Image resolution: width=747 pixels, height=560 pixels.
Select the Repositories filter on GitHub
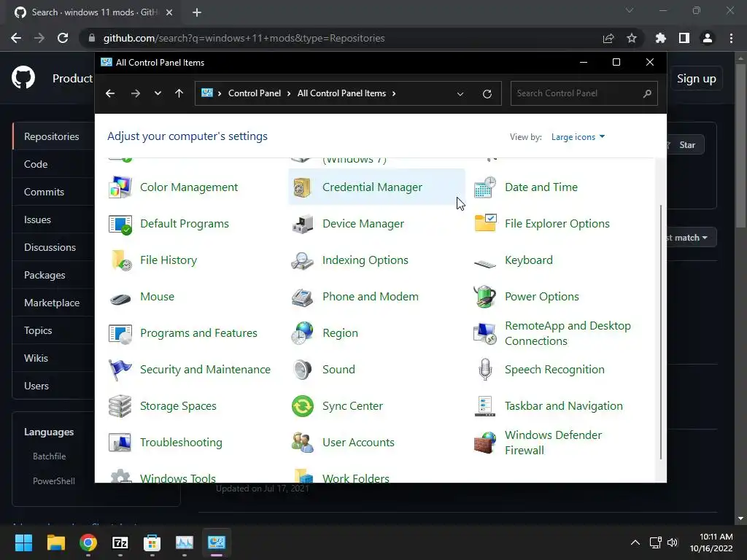coord(53,136)
